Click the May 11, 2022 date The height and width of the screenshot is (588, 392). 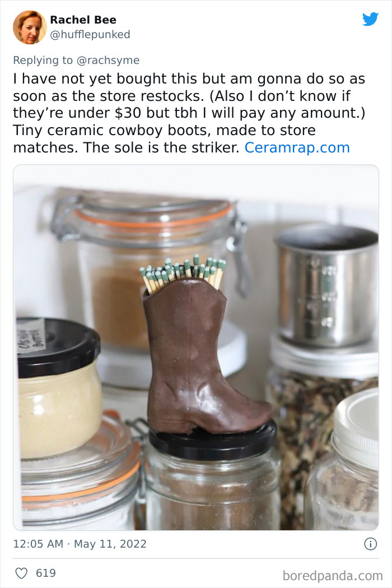(x=110, y=544)
